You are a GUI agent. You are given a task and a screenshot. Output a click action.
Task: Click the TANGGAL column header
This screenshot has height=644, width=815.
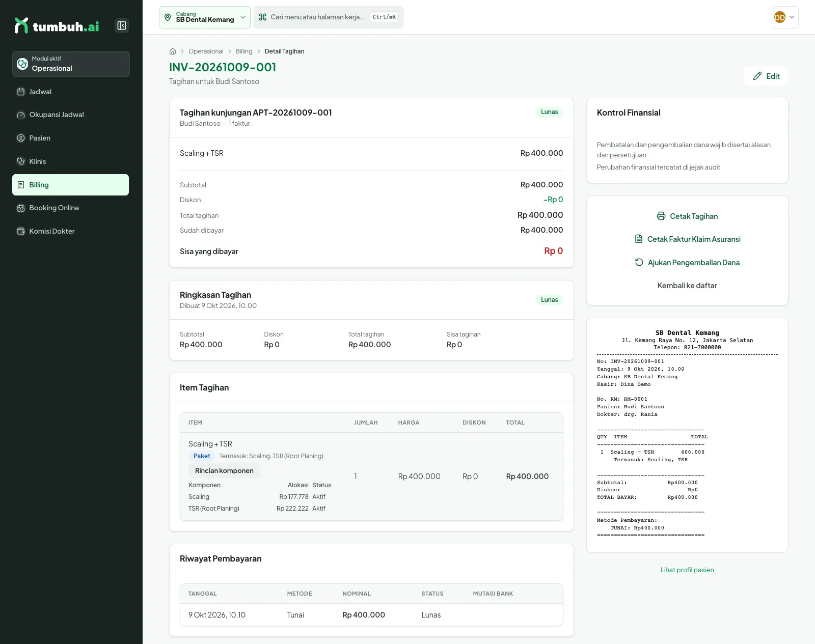203,594
